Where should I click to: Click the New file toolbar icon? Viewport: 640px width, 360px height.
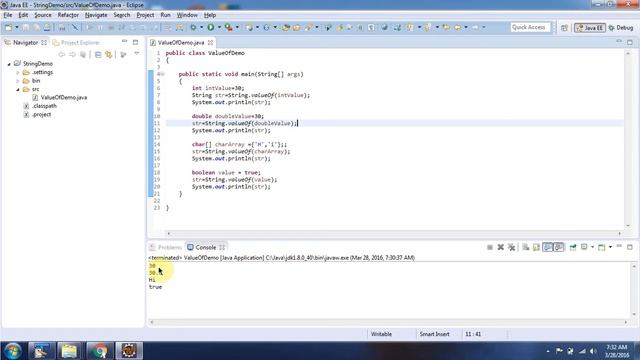(x=9, y=27)
